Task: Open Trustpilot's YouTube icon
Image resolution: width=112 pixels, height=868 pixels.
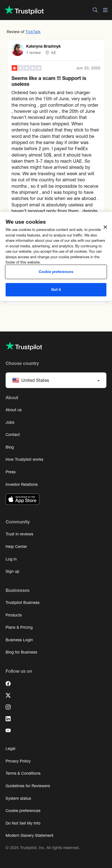Action: (x=8, y=730)
